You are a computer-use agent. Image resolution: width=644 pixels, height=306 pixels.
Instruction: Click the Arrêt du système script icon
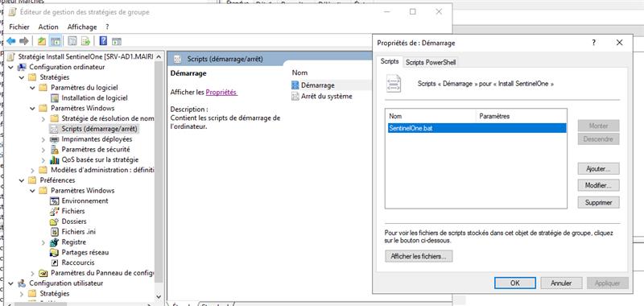[295, 97]
